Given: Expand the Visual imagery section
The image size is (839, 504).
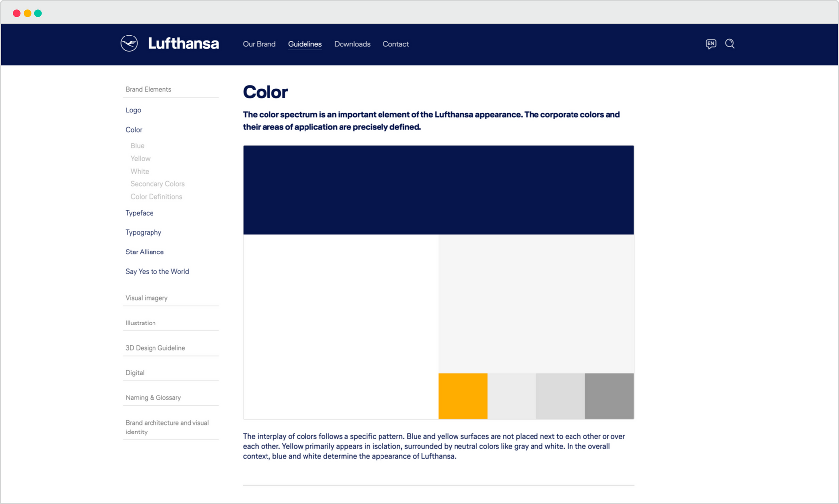Looking at the screenshot, I should pos(171,298).
